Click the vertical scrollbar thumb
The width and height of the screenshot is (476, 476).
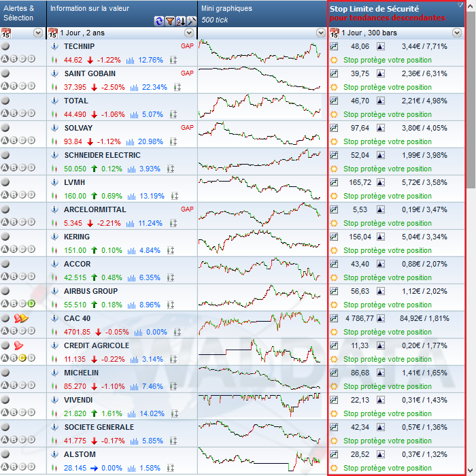coord(471,100)
